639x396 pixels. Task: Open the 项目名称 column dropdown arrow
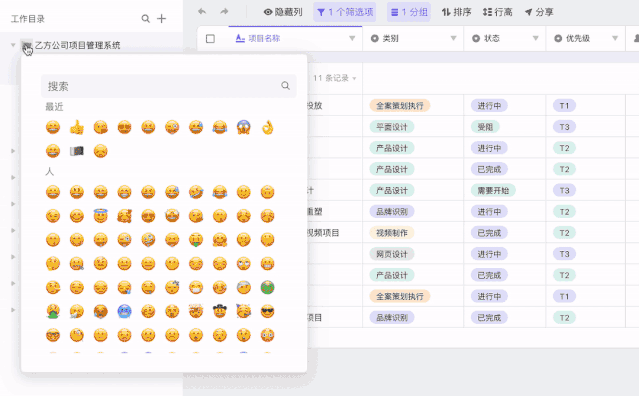pyautogui.click(x=352, y=38)
